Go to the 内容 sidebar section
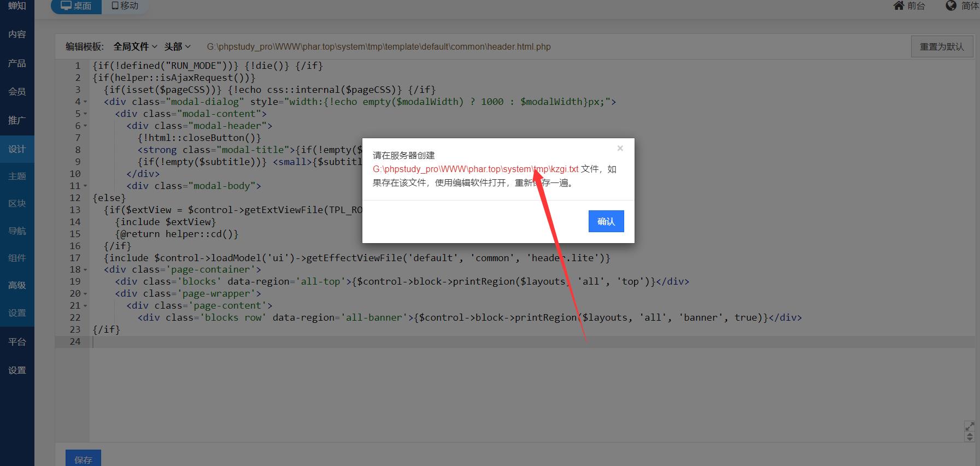The height and width of the screenshot is (466, 980). tap(17, 34)
